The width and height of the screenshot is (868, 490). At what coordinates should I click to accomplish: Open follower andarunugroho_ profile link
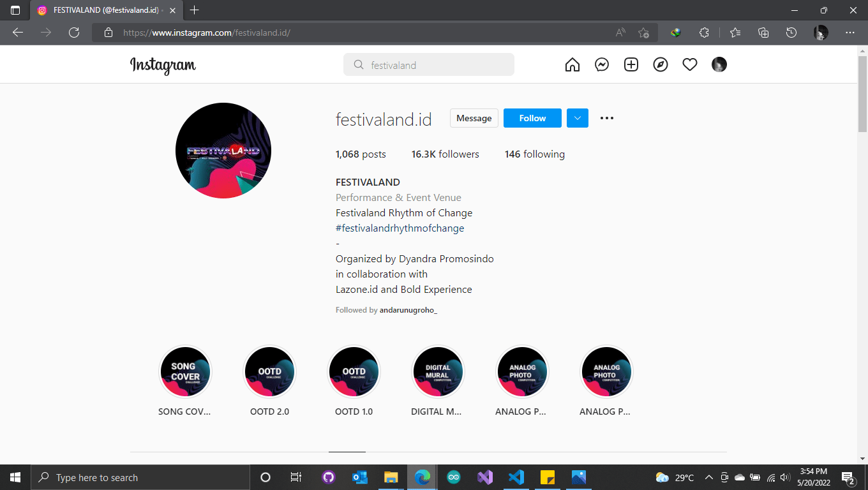point(408,310)
